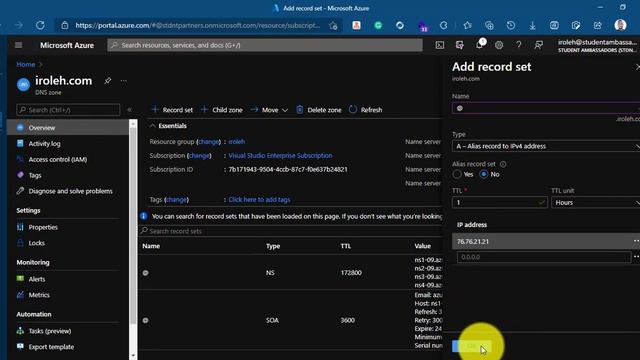Open the help question mark icon

518,45
